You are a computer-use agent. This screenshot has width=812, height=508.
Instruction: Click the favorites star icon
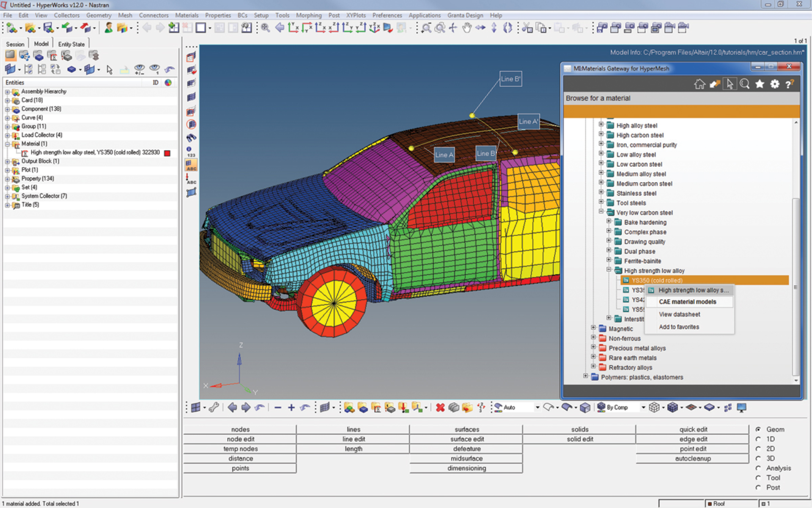pos(760,84)
